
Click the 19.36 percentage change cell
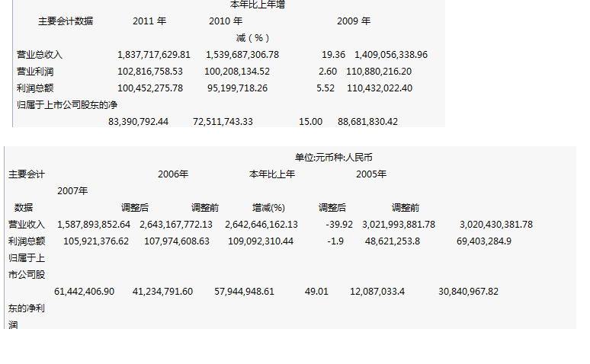[x=334, y=54]
